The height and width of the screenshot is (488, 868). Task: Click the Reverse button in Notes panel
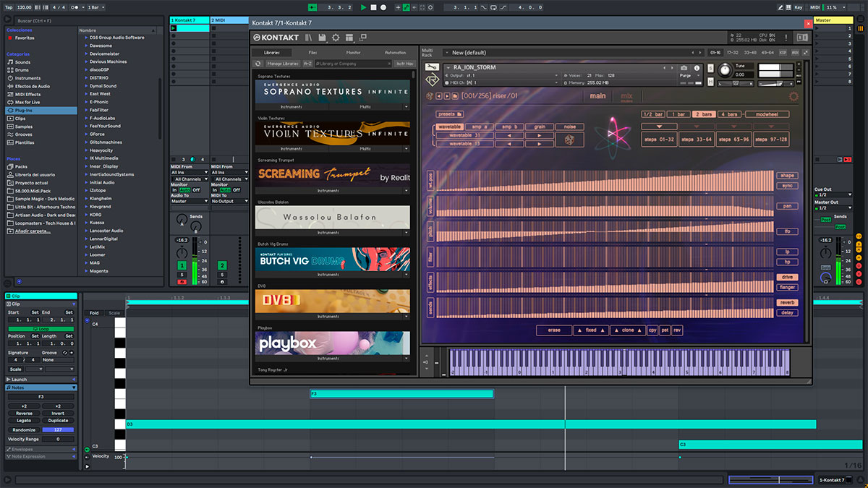pos(24,413)
